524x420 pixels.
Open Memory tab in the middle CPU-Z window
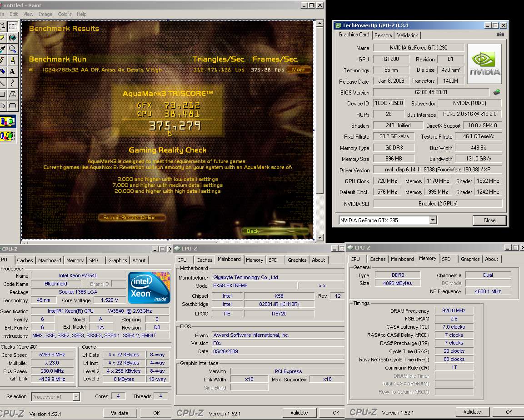[255, 260]
